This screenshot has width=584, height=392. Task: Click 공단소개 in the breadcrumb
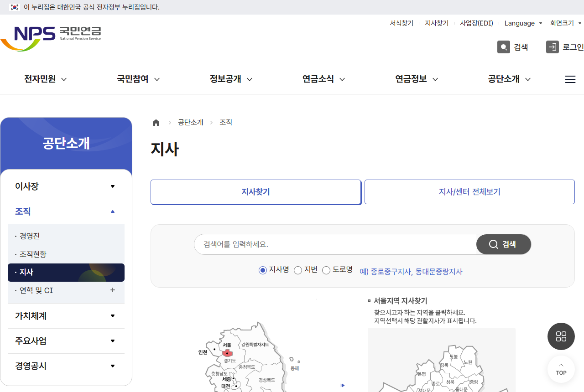tap(191, 123)
